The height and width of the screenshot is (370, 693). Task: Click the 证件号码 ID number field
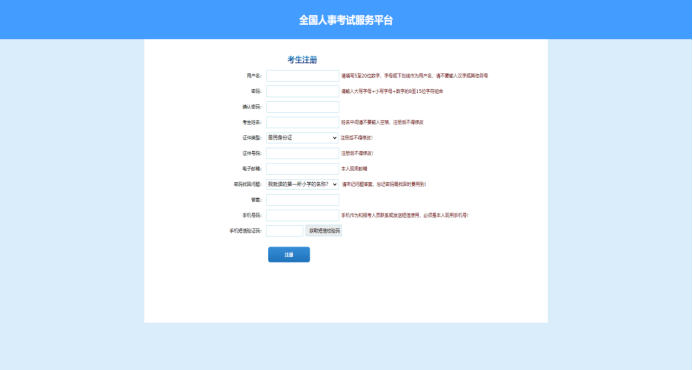[302, 153]
